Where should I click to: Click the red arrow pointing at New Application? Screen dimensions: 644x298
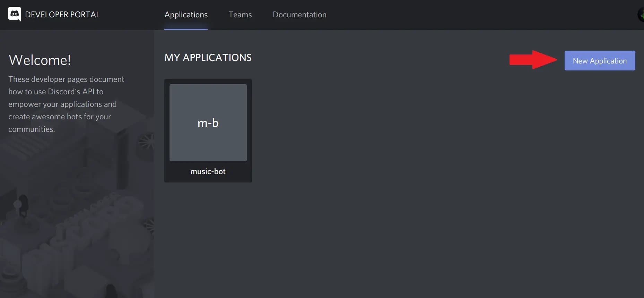(x=532, y=60)
